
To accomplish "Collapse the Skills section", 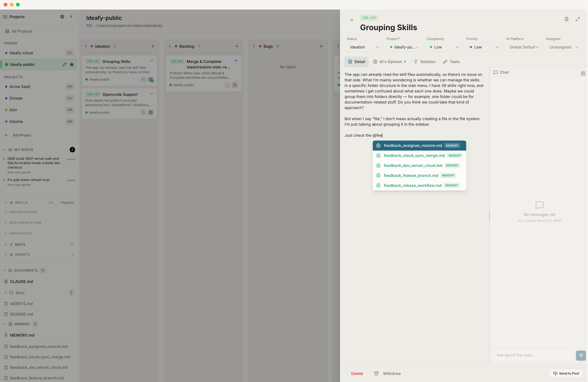I will [5, 202].
